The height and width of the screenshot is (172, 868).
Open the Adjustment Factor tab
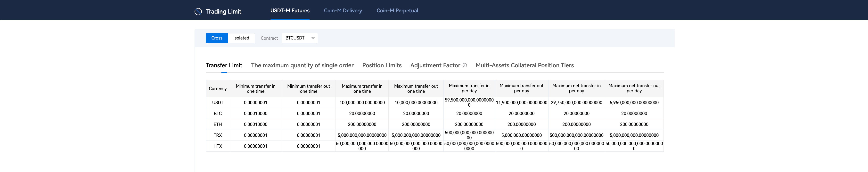[435, 65]
